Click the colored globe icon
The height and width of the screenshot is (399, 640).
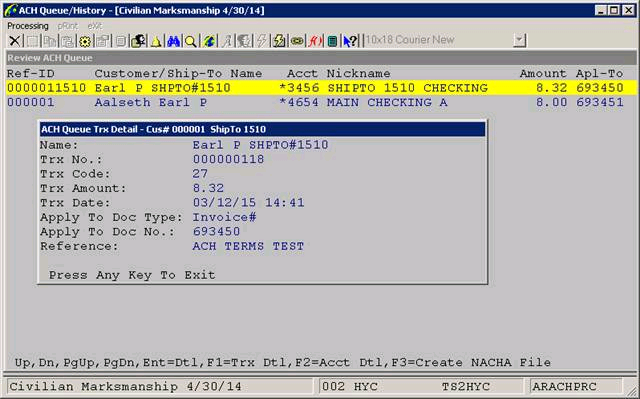coord(209,41)
